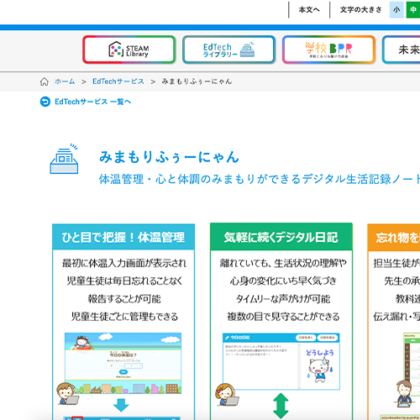Click the blue downward arrow icon

click(121, 405)
